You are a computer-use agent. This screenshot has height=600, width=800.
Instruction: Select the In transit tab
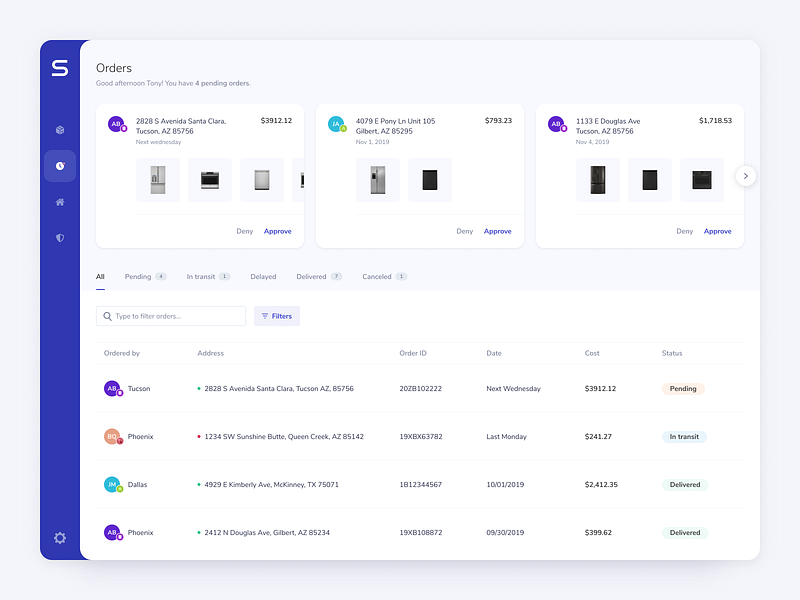(x=199, y=276)
